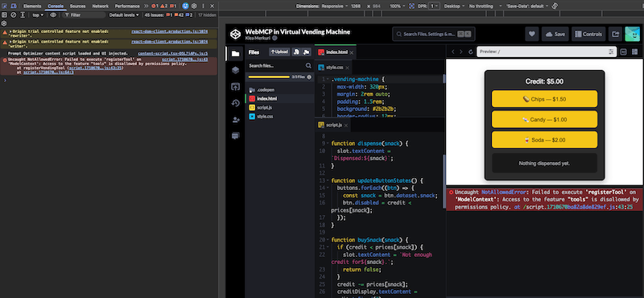
Task: Open content-script.tsx source link in console
Action: click(x=172, y=53)
